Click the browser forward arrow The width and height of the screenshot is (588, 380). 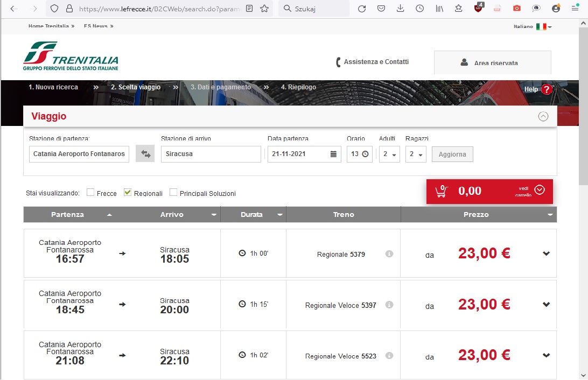pos(34,9)
